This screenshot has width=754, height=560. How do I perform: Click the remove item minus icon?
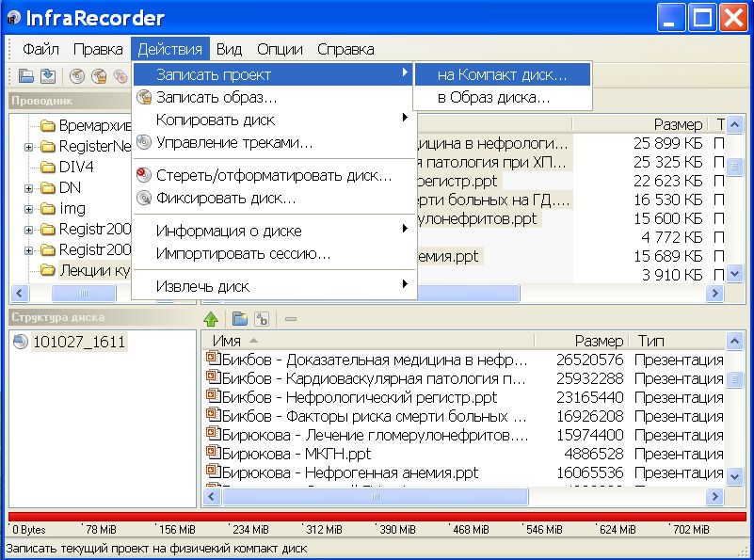tap(291, 319)
